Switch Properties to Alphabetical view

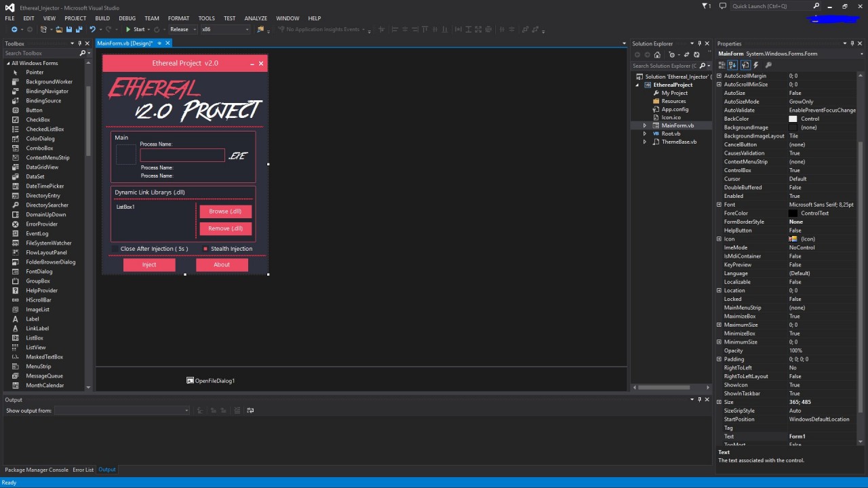(x=732, y=65)
